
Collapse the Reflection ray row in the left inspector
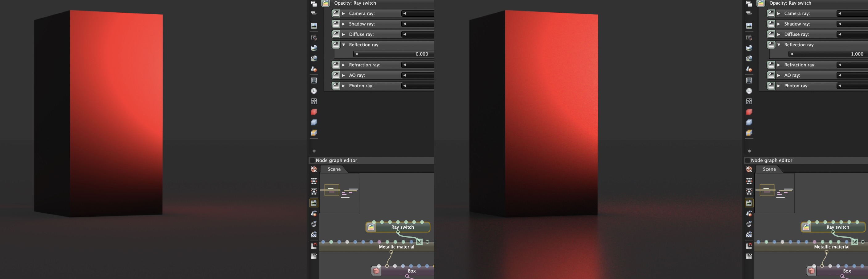coord(343,45)
